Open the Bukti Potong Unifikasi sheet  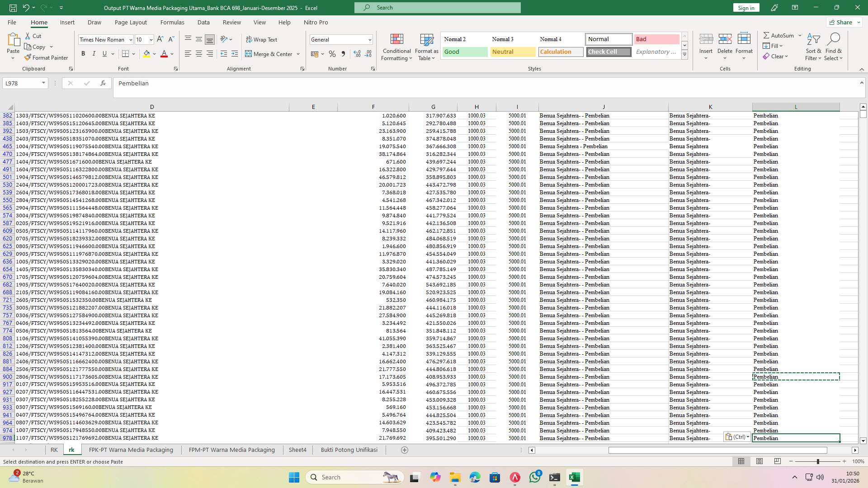(x=349, y=450)
